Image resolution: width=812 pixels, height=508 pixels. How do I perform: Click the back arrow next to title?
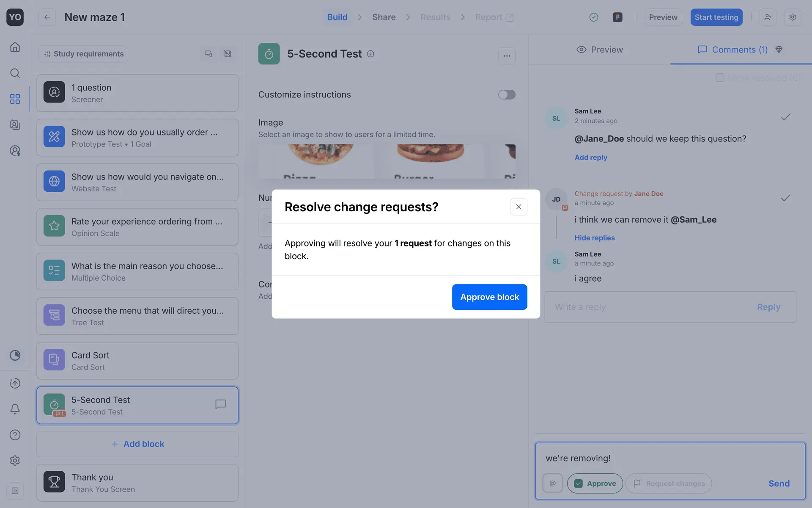pyautogui.click(x=47, y=17)
